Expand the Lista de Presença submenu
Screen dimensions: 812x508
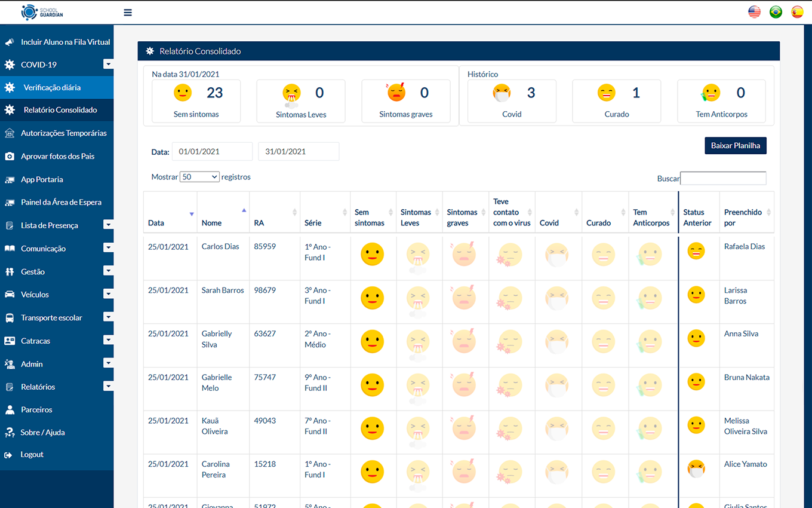click(x=107, y=225)
